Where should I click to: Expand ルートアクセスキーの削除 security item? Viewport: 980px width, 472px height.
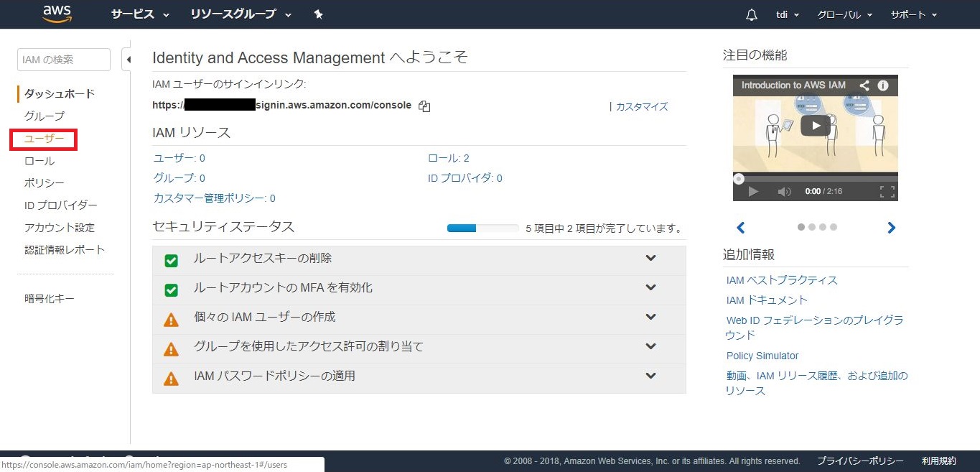650,259
